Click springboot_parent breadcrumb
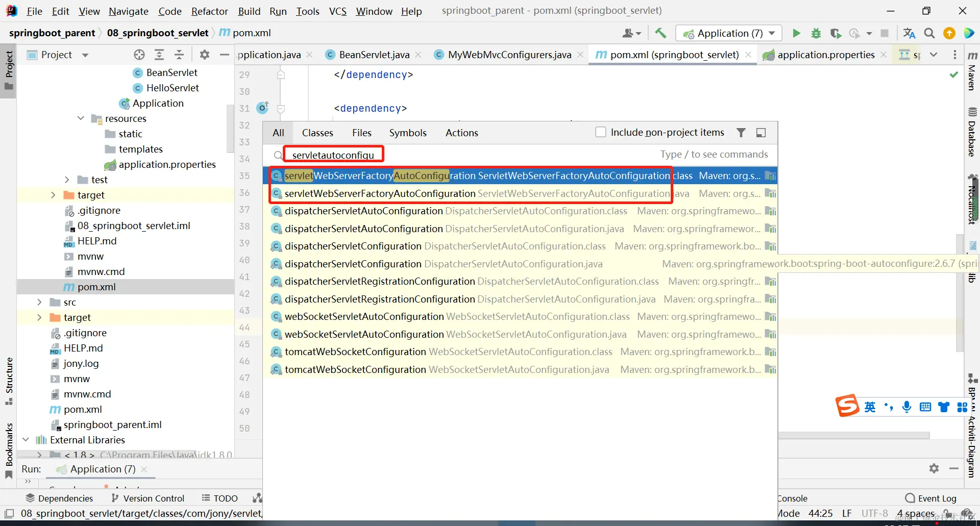The width and height of the screenshot is (980, 526). (52, 33)
